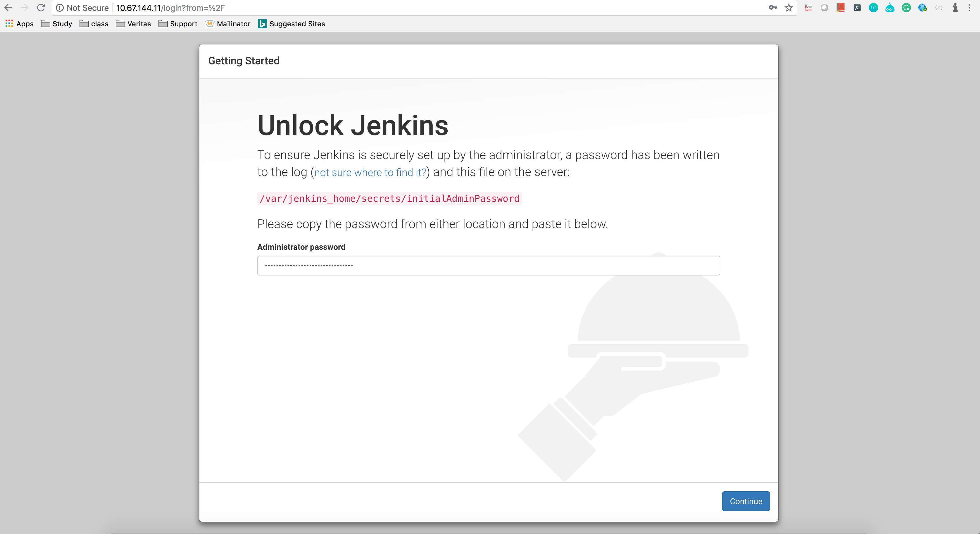Focus the Administrator password field
The height and width of the screenshot is (534, 980).
click(x=489, y=265)
